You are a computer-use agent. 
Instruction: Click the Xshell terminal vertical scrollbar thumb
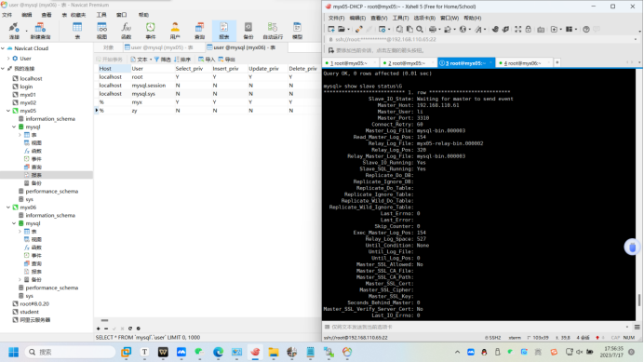(x=639, y=301)
